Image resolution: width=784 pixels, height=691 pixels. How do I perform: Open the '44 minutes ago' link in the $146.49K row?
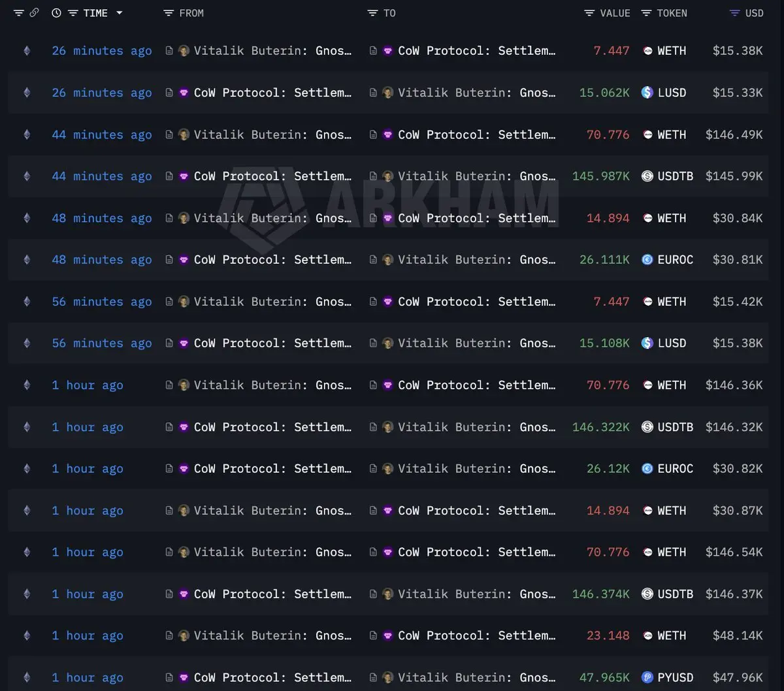point(102,135)
